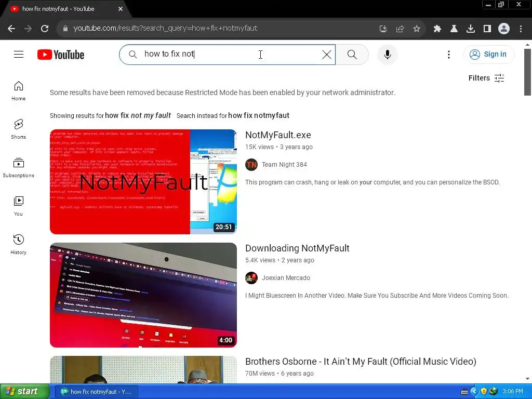Image resolution: width=532 pixels, height=399 pixels.
Task: Click the browser forward arrow
Action: point(28,29)
